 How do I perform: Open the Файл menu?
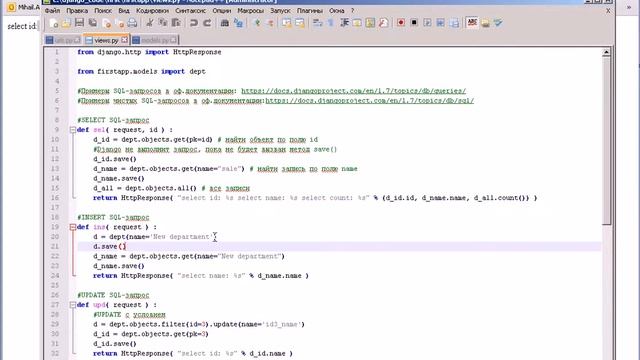(52, 11)
